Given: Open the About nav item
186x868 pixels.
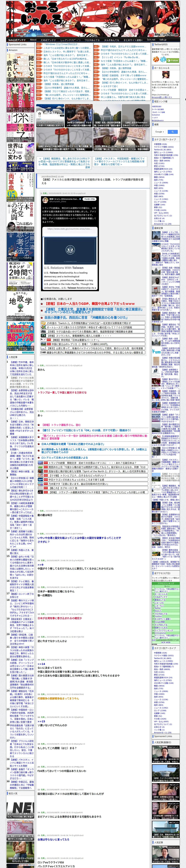Looking at the screenshot, I should (33, 40).
